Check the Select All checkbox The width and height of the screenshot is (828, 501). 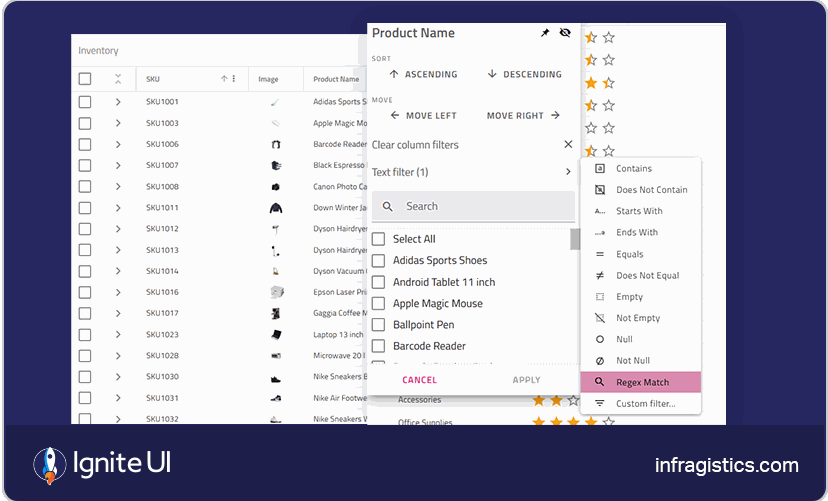[x=379, y=239]
